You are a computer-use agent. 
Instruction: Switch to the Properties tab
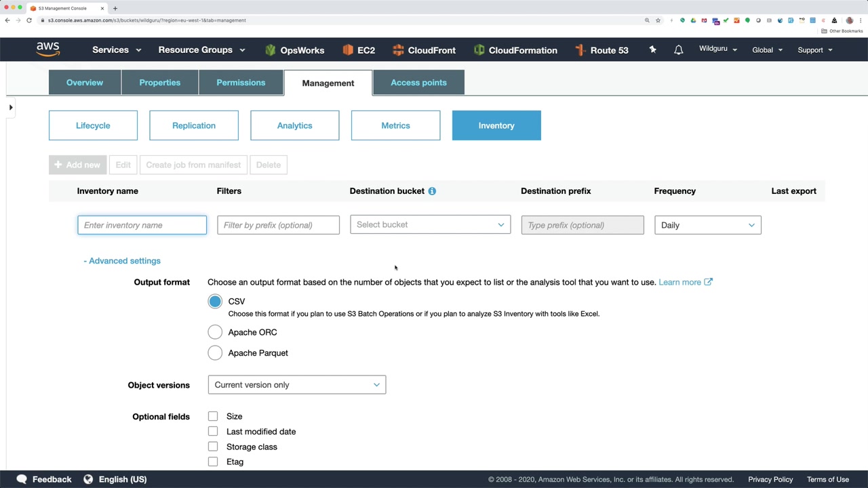pyautogui.click(x=160, y=83)
